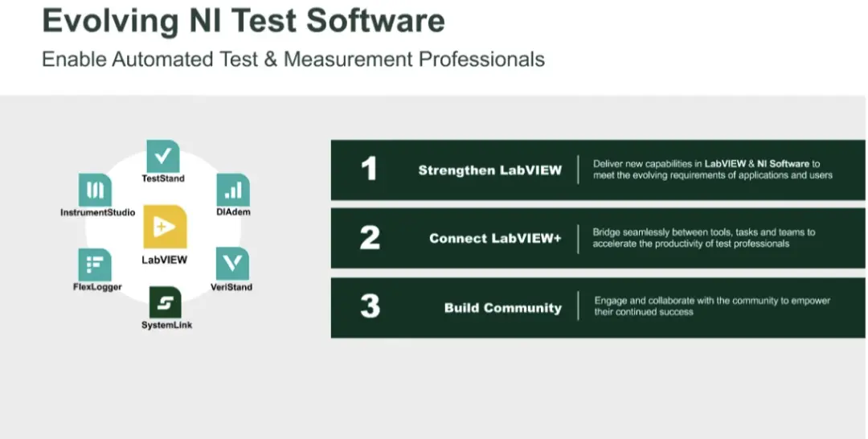The height and width of the screenshot is (439, 868).
Task: Click the VeriStand V icon
Action: (x=232, y=264)
